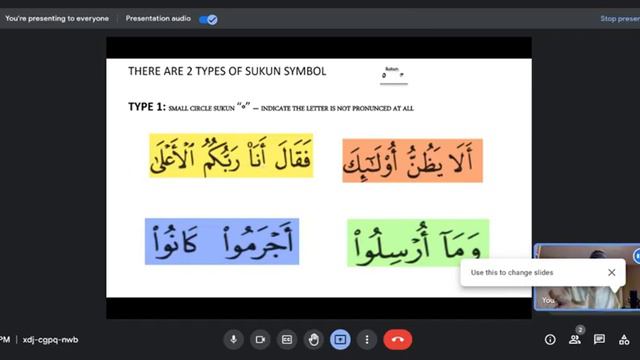Click the slide title 'THERE ARE 2 TYPES OF SUKUN SYMBOL'
The image size is (640, 360).
pos(227,71)
